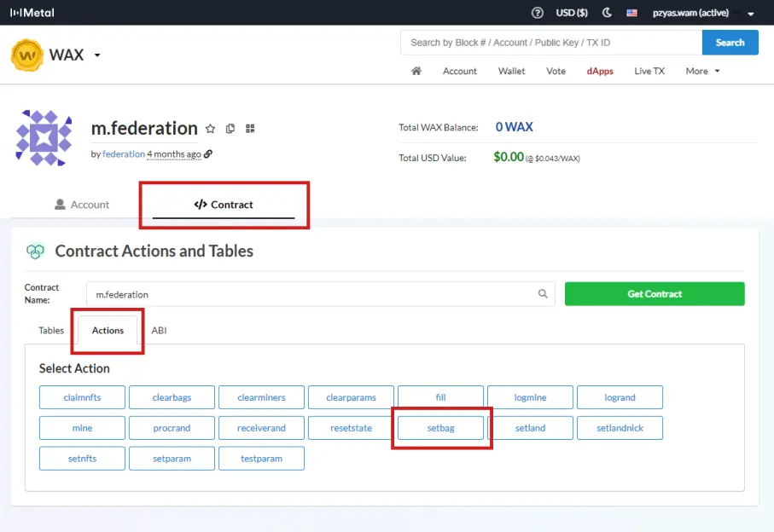The height and width of the screenshot is (532, 774).
Task: Expand the More navigation dropdown
Action: point(702,71)
